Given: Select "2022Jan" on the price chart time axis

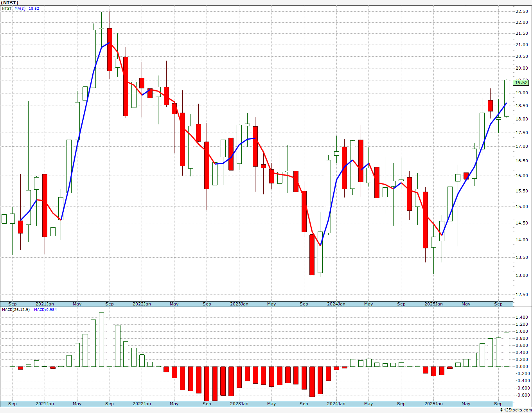Looking at the screenshot, I should tap(142, 304).
